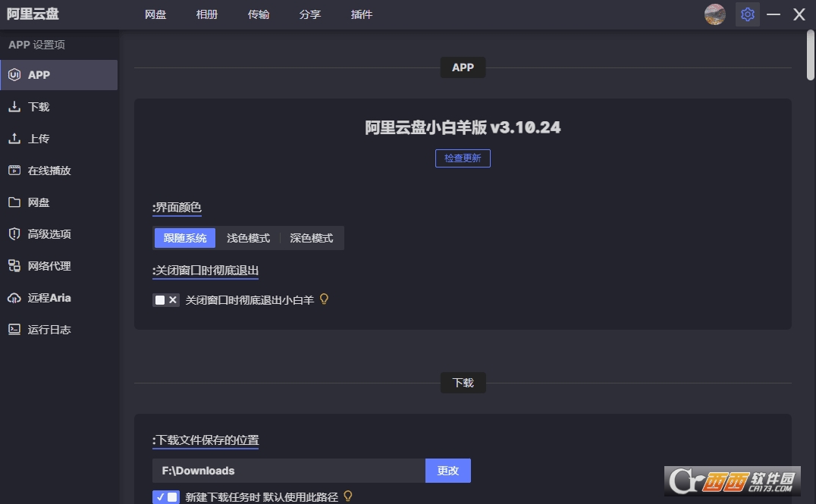The width and height of the screenshot is (816, 504).
Task: Click the :关闭窗口时彻底退出 section label
Action: coord(206,271)
